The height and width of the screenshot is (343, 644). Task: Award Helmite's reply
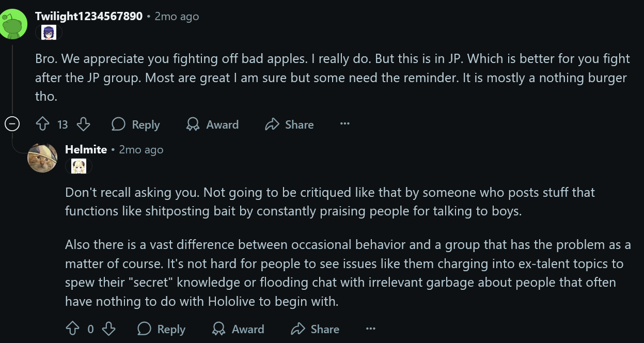pyautogui.click(x=238, y=329)
